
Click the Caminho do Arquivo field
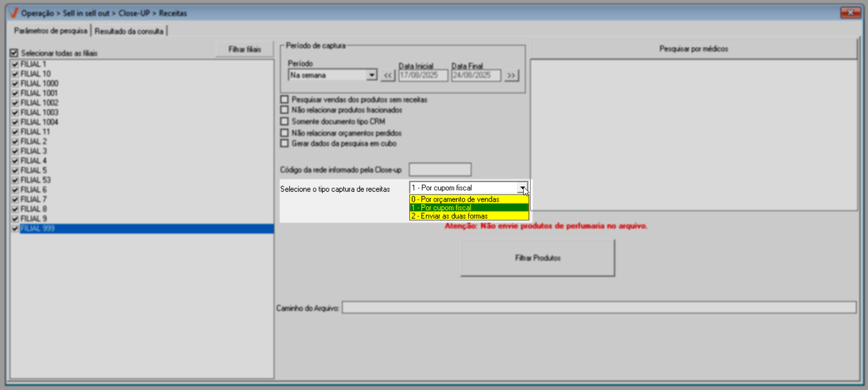click(599, 308)
